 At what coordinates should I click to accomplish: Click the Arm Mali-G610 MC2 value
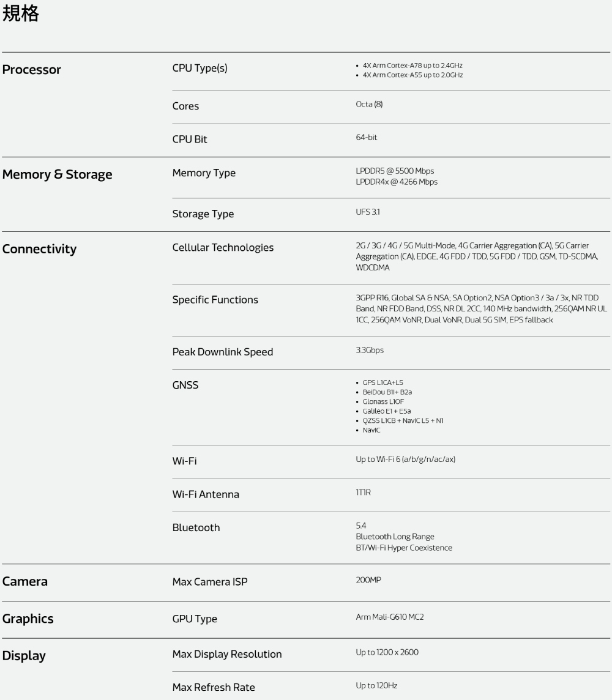coord(390,617)
